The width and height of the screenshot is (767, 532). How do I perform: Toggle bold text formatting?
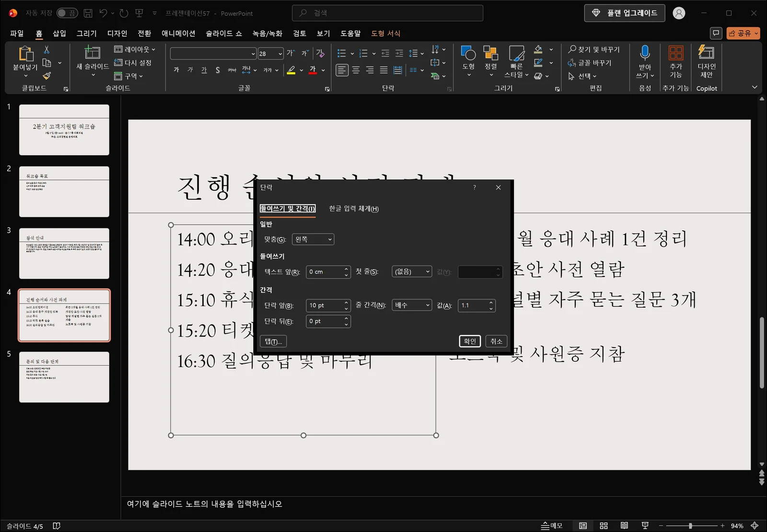pyautogui.click(x=176, y=70)
